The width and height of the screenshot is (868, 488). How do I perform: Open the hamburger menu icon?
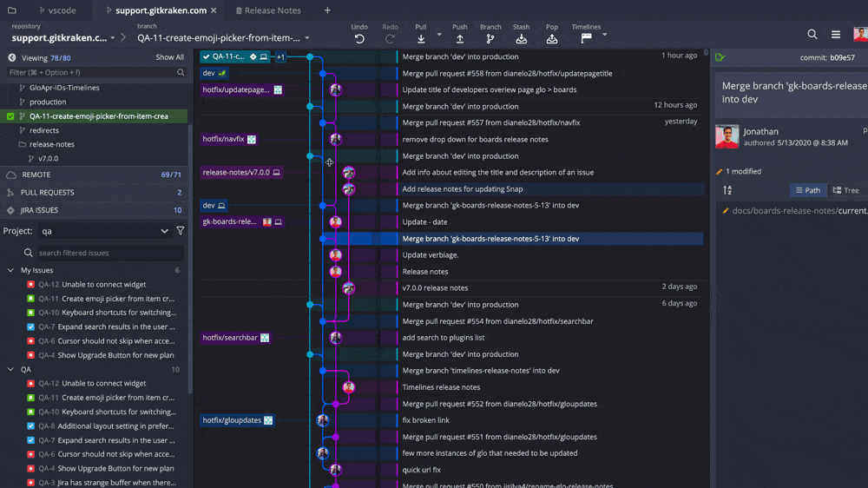[836, 35]
